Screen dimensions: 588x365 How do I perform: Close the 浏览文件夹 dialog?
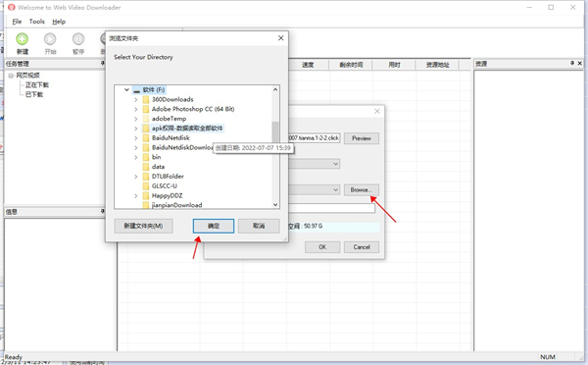280,38
